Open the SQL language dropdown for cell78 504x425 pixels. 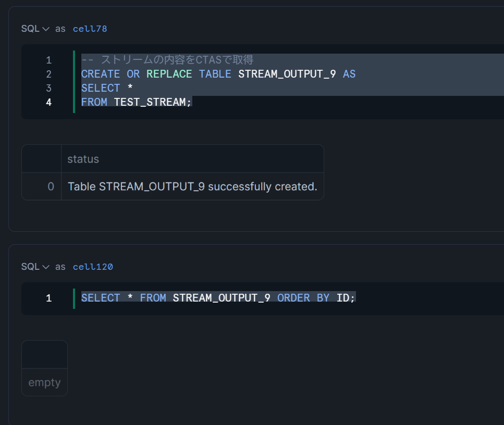[x=35, y=29]
